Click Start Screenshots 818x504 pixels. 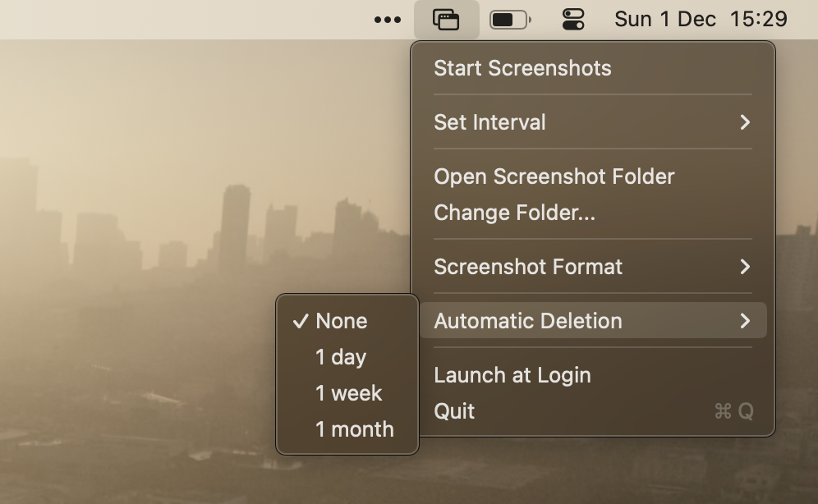click(x=522, y=68)
